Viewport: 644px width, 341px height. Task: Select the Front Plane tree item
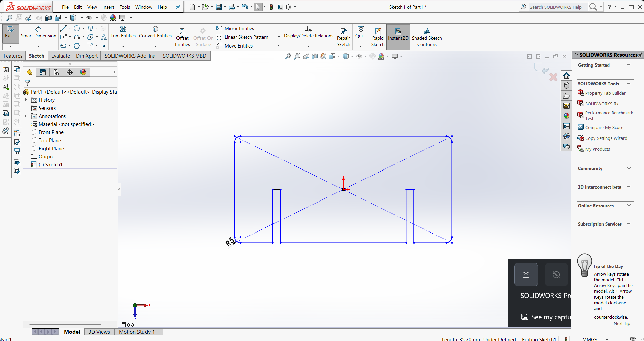pos(47,132)
